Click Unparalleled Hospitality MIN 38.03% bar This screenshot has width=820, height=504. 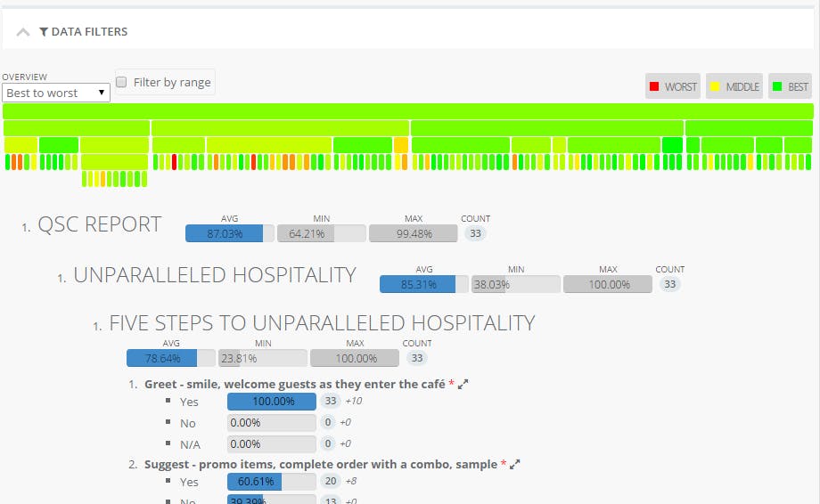point(516,284)
